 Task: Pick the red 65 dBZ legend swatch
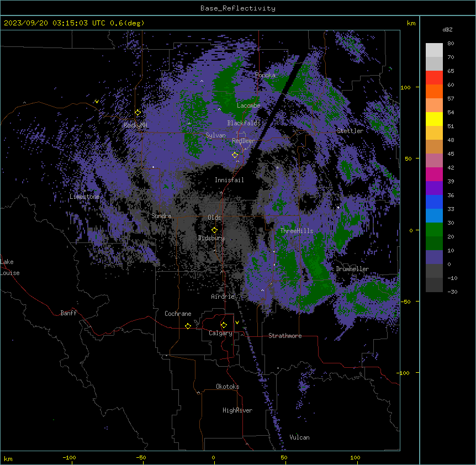(x=434, y=78)
